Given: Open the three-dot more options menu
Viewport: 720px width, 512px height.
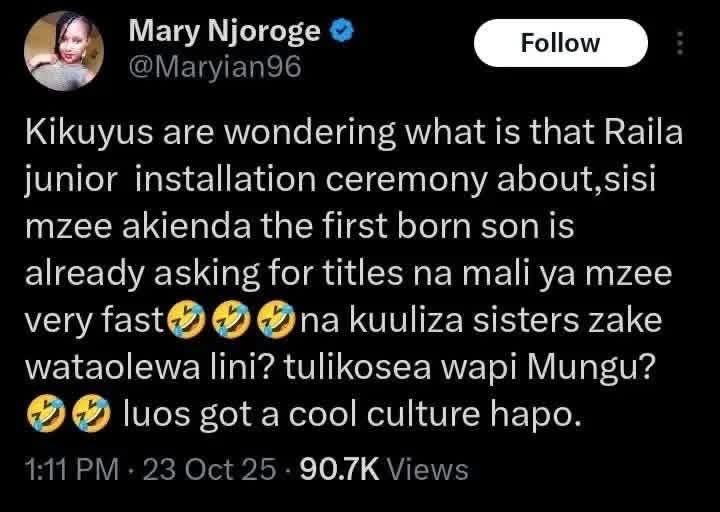Looking at the screenshot, I should tap(680, 44).
